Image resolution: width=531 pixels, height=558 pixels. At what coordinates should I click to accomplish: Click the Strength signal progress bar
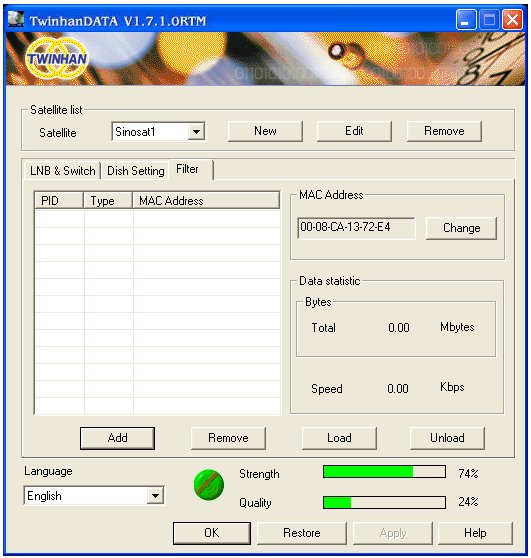click(x=384, y=472)
